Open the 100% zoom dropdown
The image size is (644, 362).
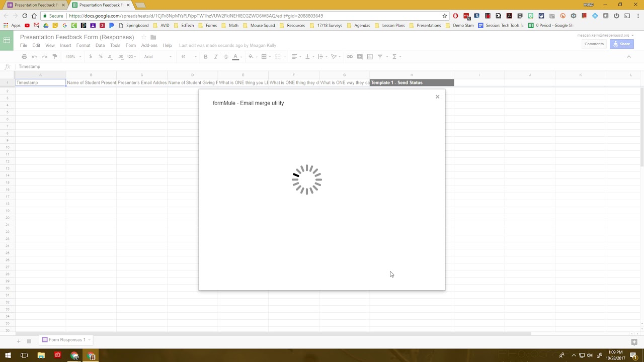click(72, 56)
